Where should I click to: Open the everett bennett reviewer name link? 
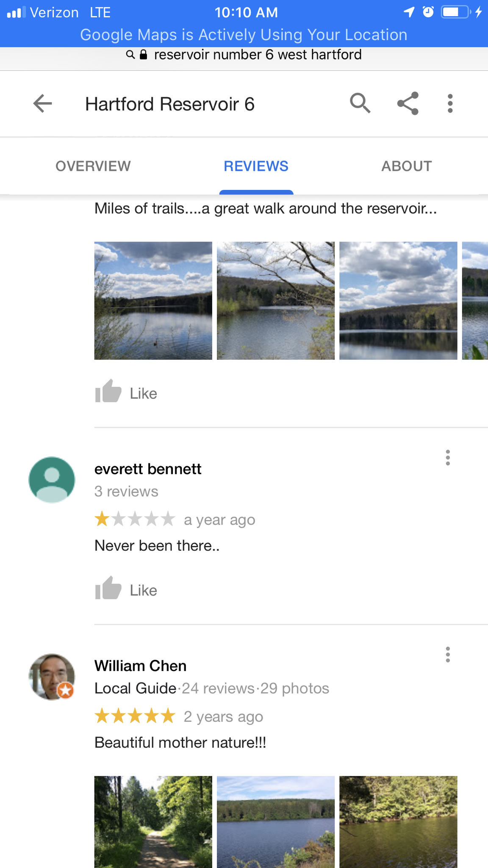pos(148,469)
